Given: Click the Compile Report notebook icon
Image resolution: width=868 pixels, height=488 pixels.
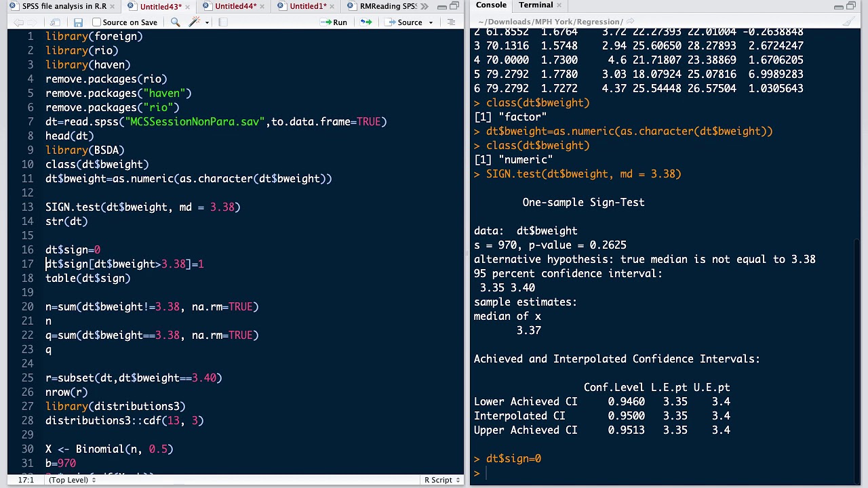Looking at the screenshot, I should click(222, 22).
